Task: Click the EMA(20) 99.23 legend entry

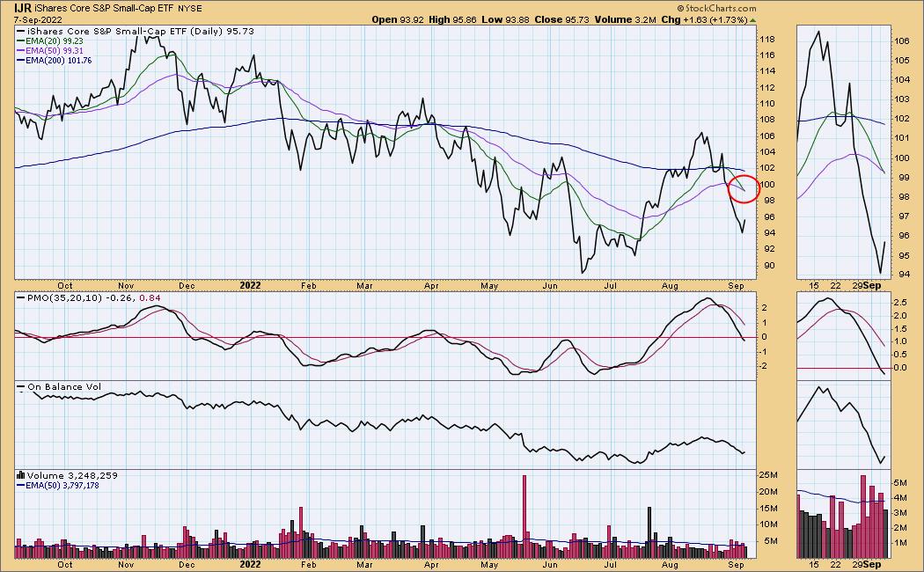Action: click(x=55, y=41)
